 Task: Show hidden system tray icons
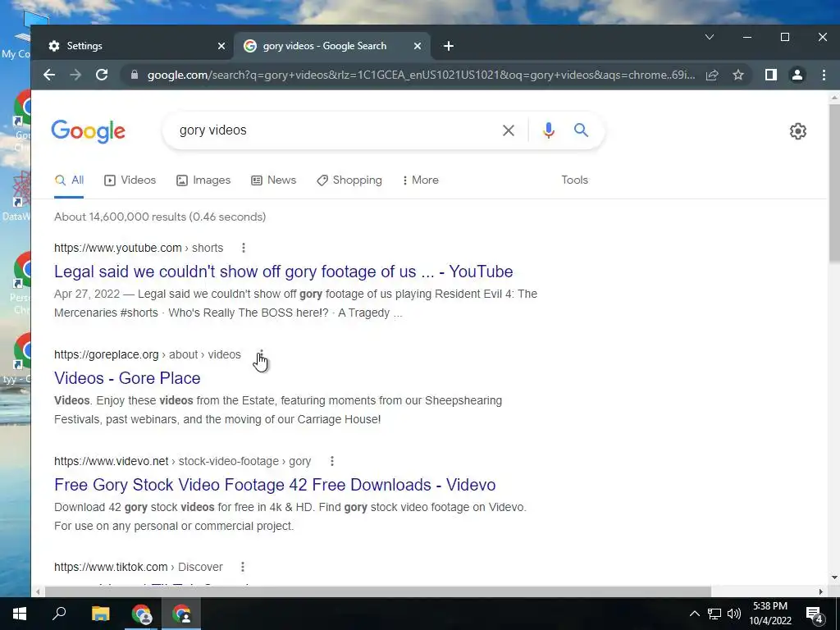coord(694,614)
